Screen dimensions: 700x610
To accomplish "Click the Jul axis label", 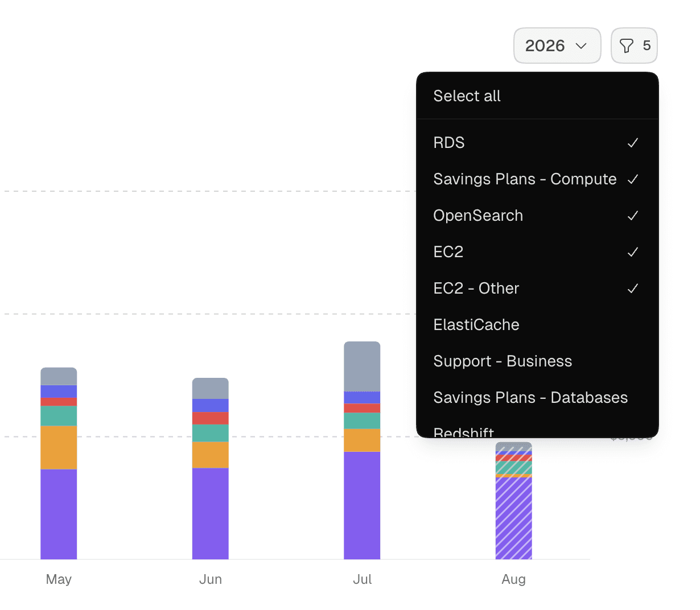I will [x=363, y=579].
